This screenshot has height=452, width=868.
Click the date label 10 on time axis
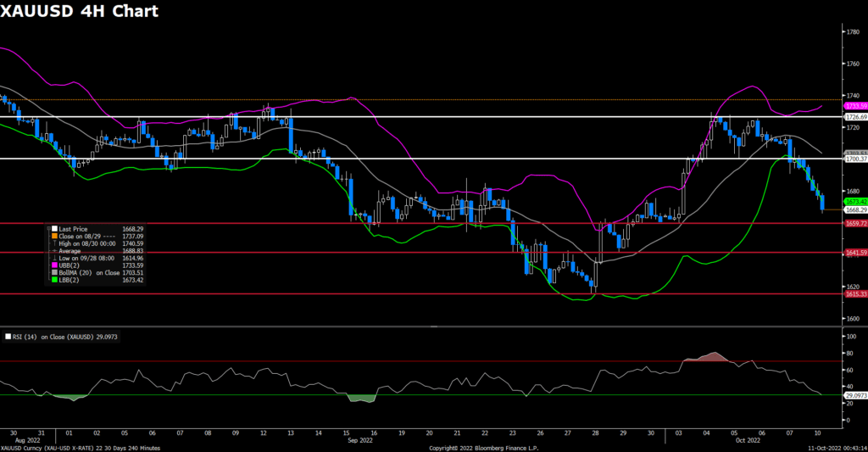[817, 433]
